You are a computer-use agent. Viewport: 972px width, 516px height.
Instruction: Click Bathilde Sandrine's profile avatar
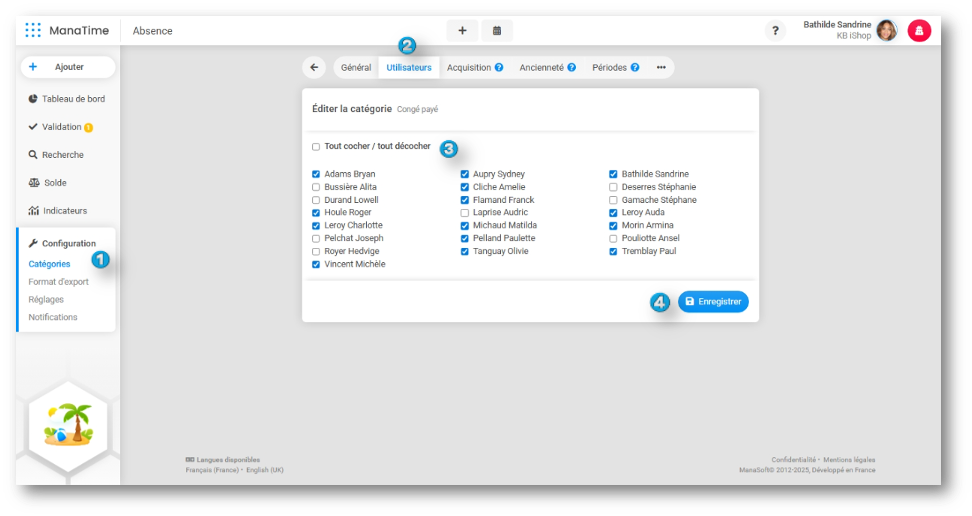coord(887,30)
